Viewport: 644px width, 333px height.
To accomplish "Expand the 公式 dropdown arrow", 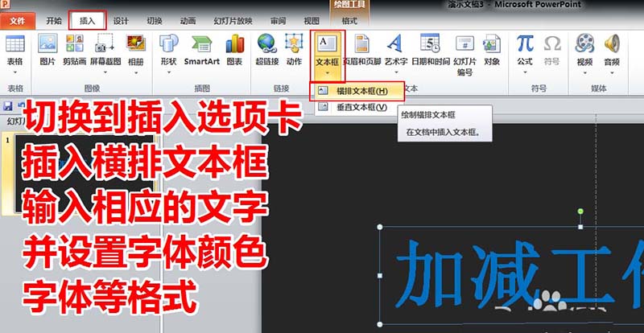I will click(x=525, y=72).
